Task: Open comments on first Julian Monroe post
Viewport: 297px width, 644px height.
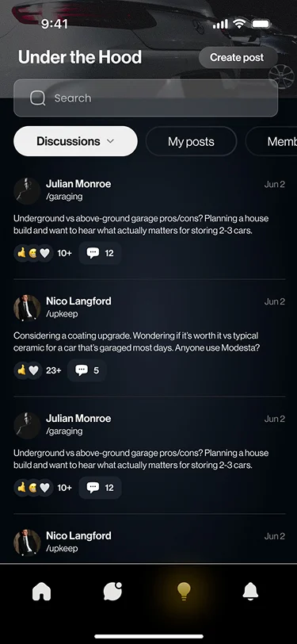Action: tap(100, 253)
